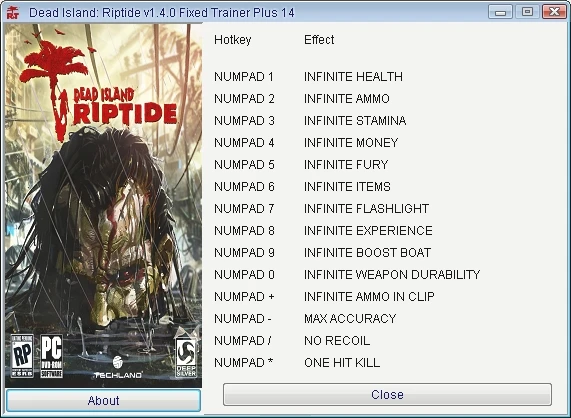571x418 pixels.
Task: Close the window with the red X
Action: pos(554,12)
